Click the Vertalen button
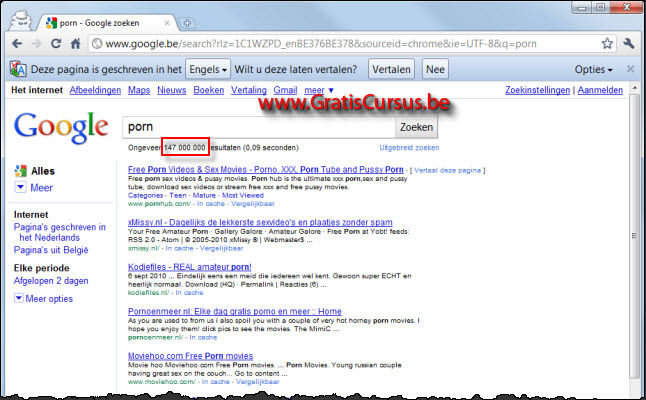The image size is (646, 400). click(x=391, y=69)
